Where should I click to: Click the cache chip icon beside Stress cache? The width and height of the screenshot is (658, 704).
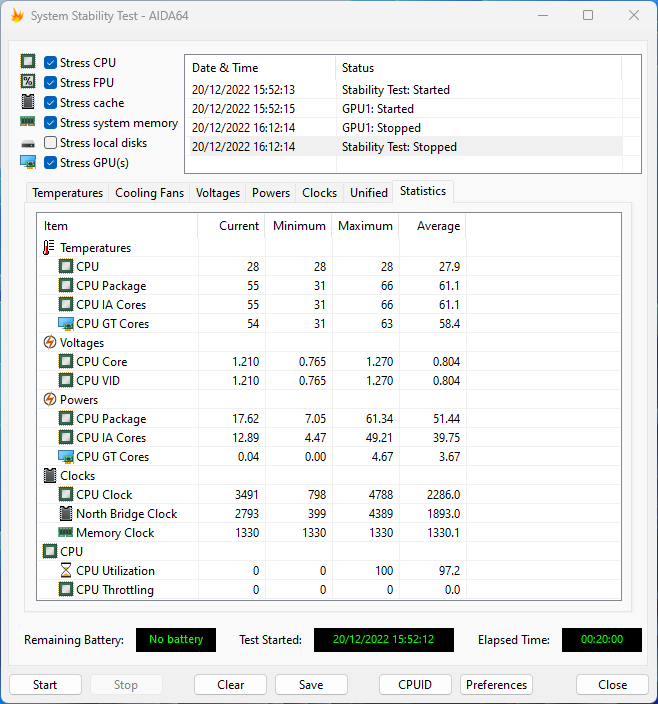click(28, 102)
